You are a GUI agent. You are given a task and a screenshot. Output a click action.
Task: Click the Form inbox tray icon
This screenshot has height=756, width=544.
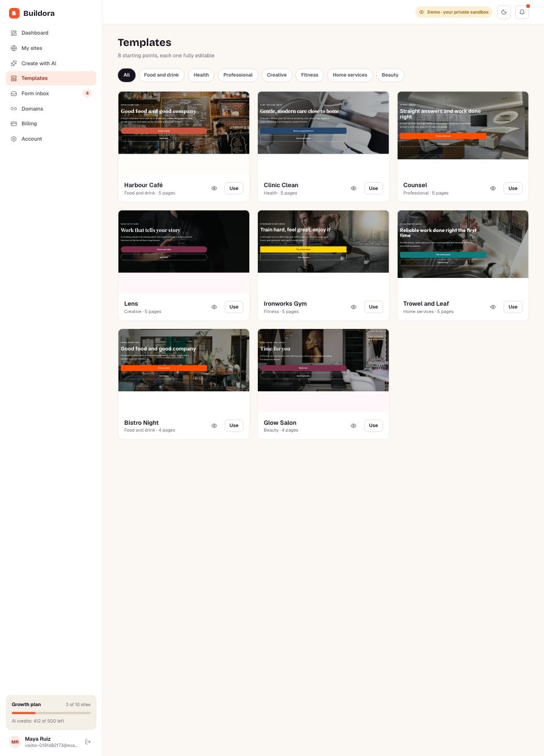(x=14, y=94)
